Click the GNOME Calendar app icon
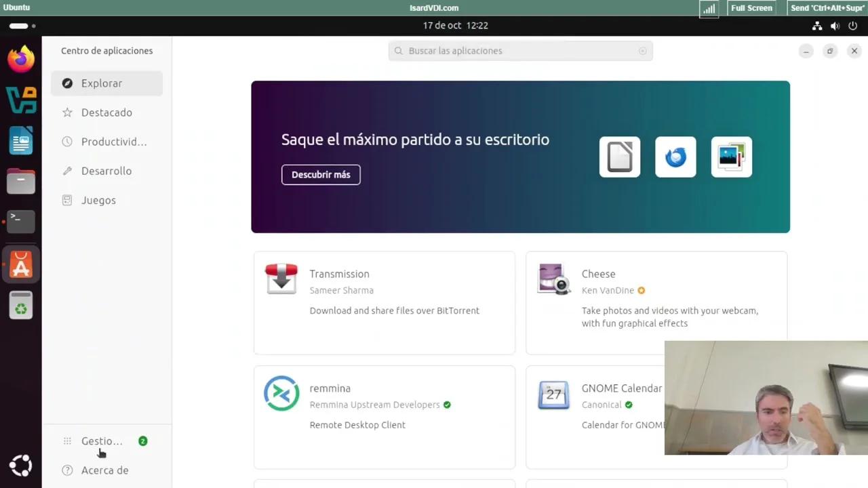The width and height of the screenshot is (868, 488). click(x=554, y=394)
